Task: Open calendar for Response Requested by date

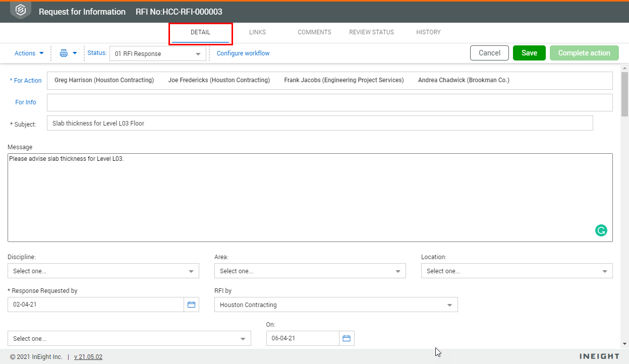Action: coord(191,305)
